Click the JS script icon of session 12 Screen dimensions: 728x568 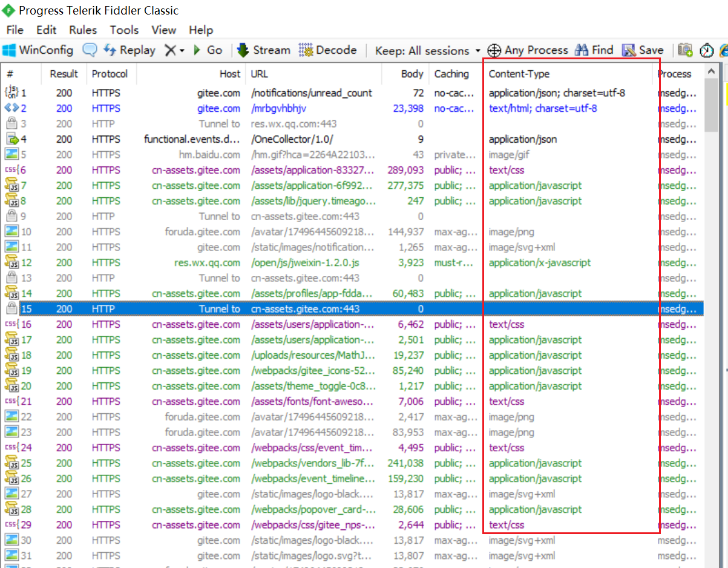click(x=11, y=263)
